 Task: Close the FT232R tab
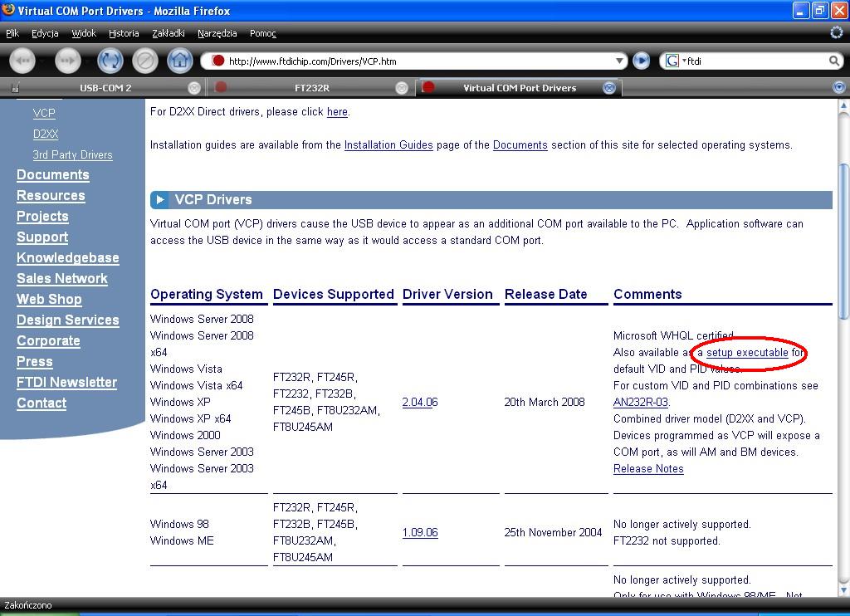pos(402,88)
